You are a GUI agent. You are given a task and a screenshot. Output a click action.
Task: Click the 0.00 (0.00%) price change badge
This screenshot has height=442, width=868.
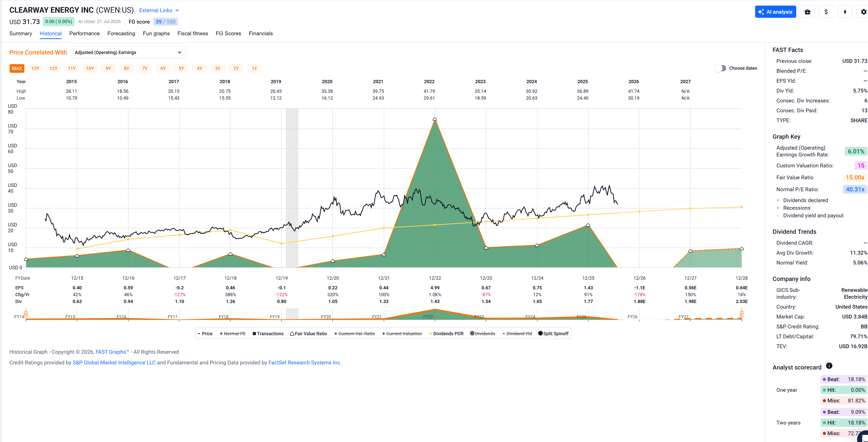(59, 22)
